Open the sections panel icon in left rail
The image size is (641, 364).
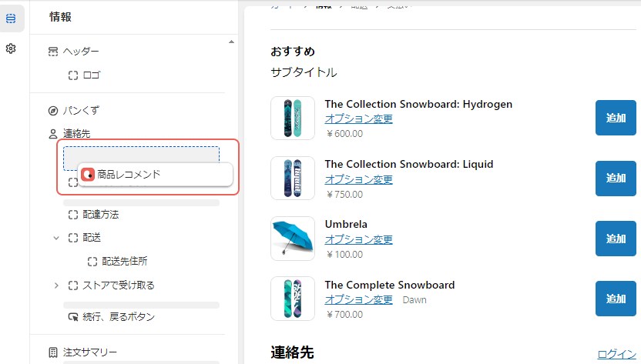[11, 18]
